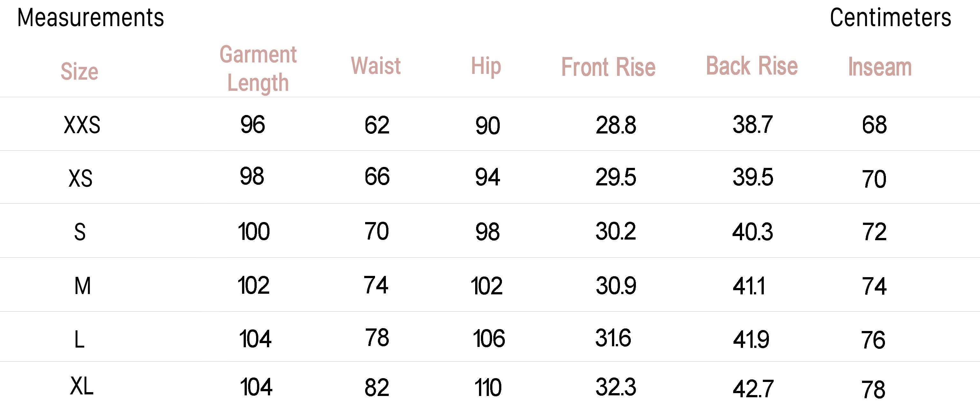This screenshot has width=980, height=410.
Task: Click the Measurements title text
Action: click(x=91, y=18)
